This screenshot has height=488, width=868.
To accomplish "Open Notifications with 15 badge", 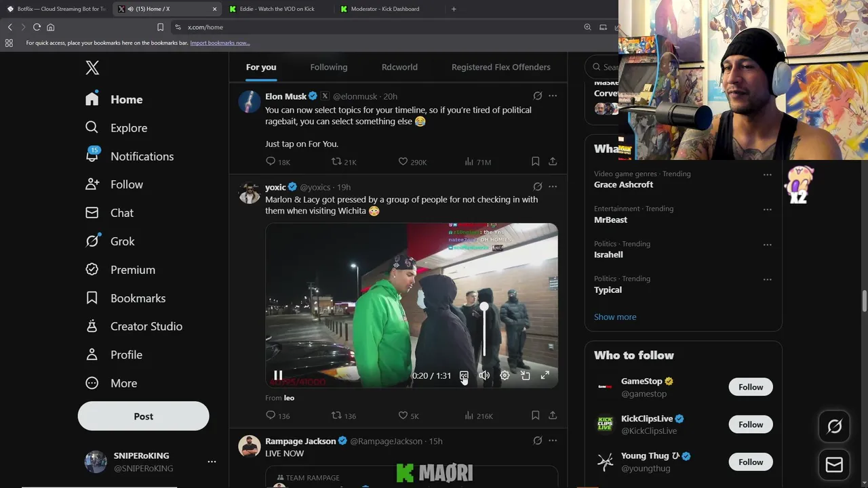I will click(130, 156).
